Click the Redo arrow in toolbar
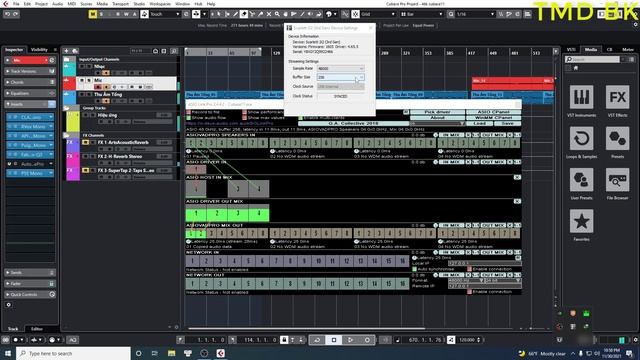Screen dimensions: 640x360 pyautogui.click(x=16, y=14)
